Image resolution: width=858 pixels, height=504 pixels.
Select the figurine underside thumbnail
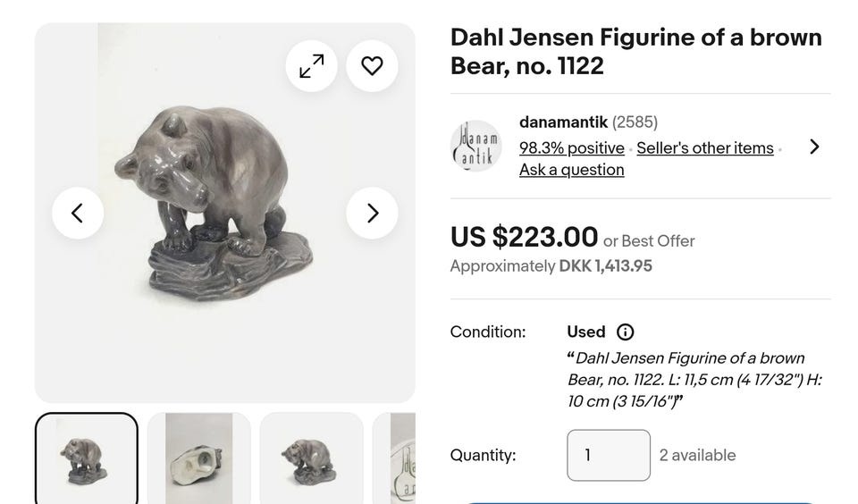point(199,458)
